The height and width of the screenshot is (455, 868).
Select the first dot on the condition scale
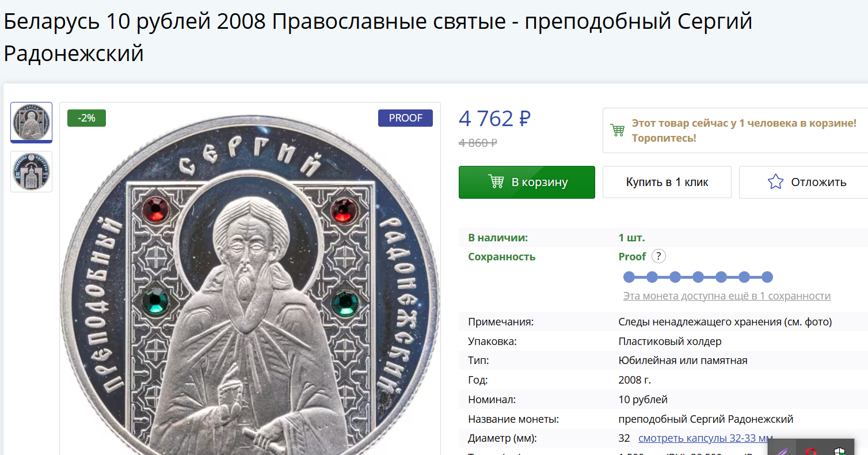(629, 277)
